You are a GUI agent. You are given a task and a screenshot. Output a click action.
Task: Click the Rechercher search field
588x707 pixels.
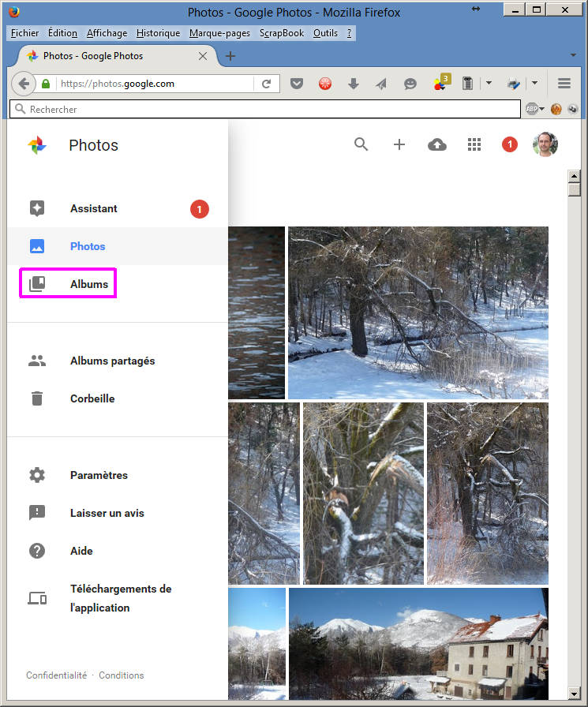[265, 109]
